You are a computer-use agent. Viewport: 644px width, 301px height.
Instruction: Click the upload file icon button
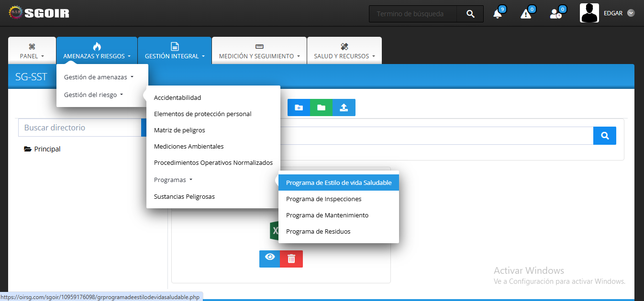pyautogui.click(x=344, y=107)
